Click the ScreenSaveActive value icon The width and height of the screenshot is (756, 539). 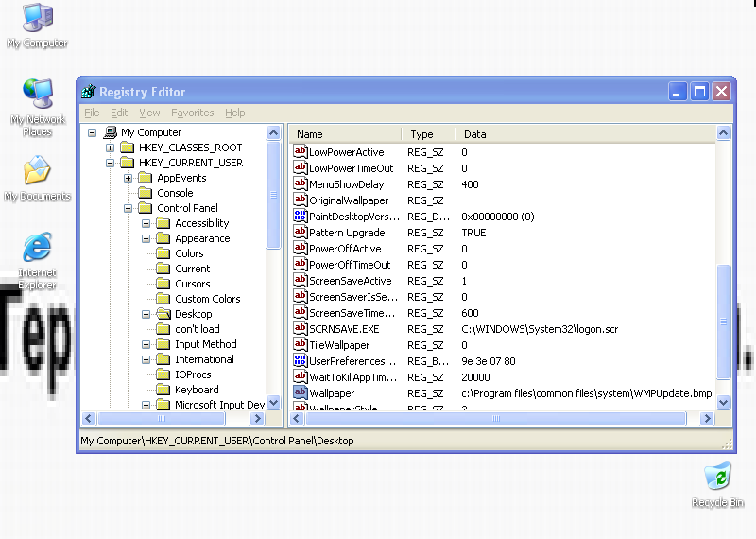pyautogui.click(x=300, y=280)
